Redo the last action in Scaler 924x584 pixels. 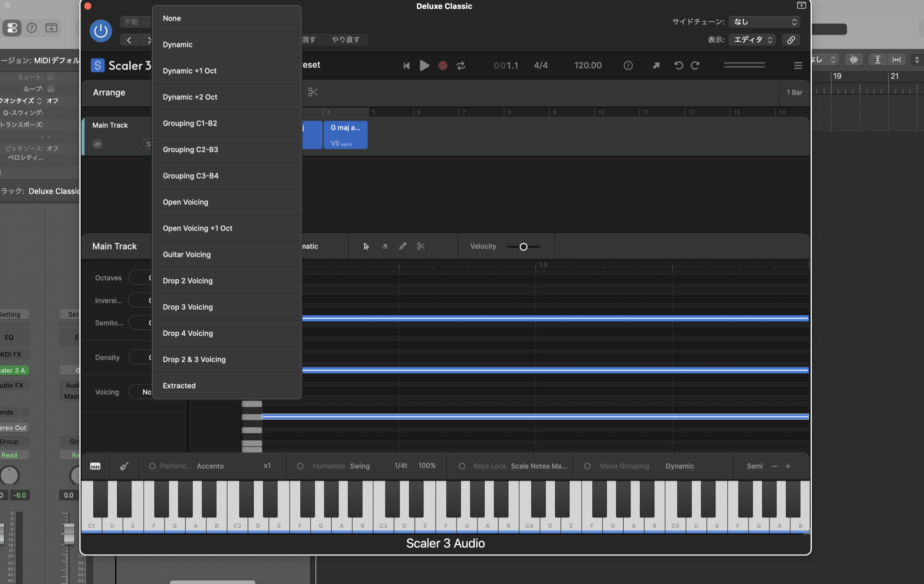[696, 66]
